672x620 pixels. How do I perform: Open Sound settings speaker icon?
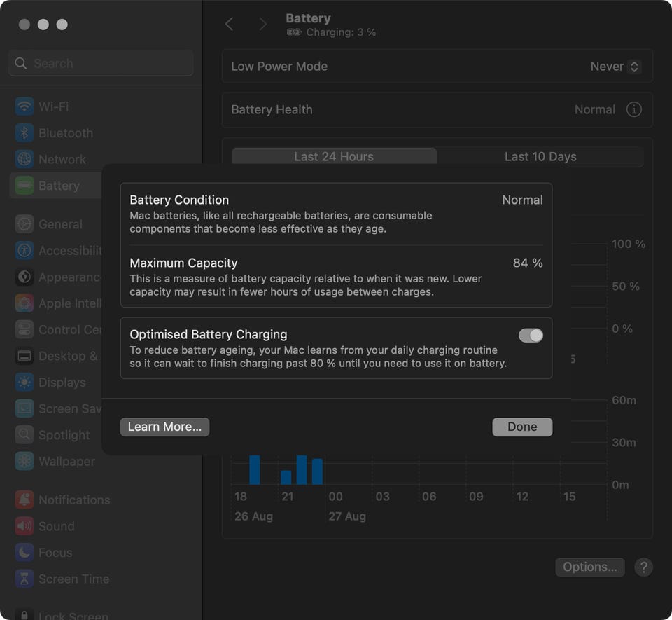click(x=24, y=526)
